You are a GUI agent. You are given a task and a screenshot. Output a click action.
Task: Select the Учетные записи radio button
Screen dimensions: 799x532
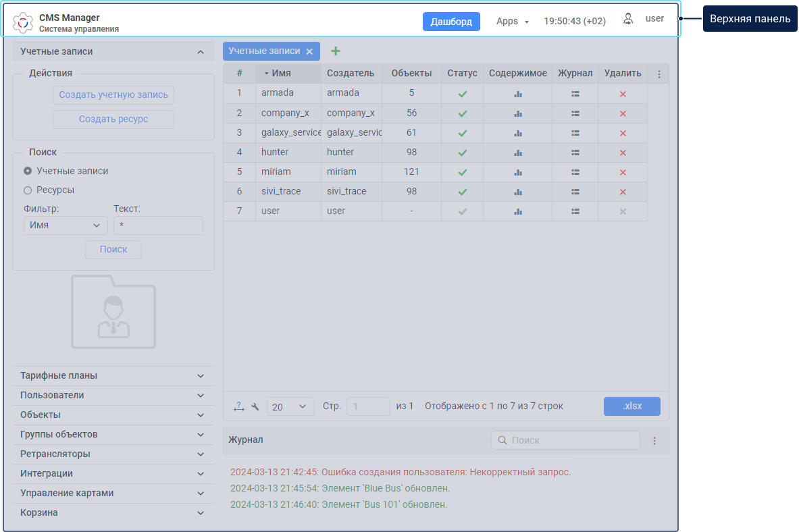[28, 171]
